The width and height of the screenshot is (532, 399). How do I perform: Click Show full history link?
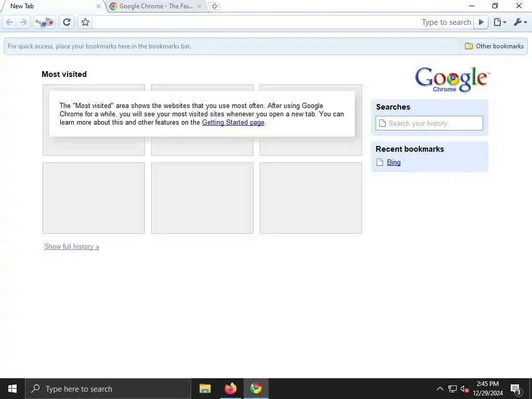point(72,247)
